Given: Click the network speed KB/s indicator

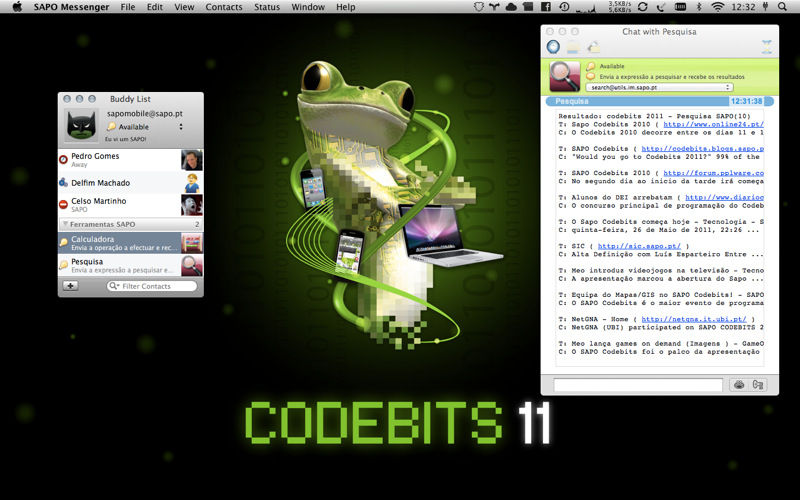Looking at the screenshot, I should [619, 7].
